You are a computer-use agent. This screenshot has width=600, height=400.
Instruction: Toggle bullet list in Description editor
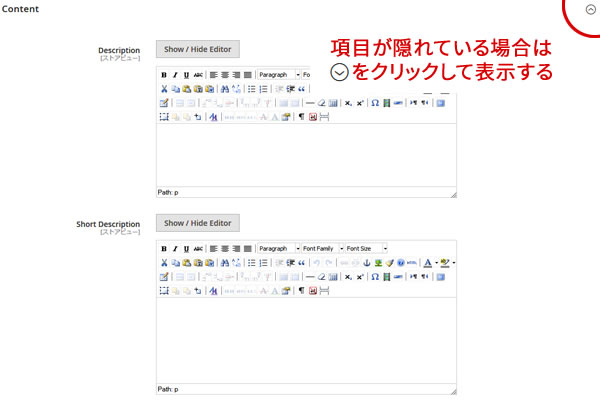click(x=252, y=89)
